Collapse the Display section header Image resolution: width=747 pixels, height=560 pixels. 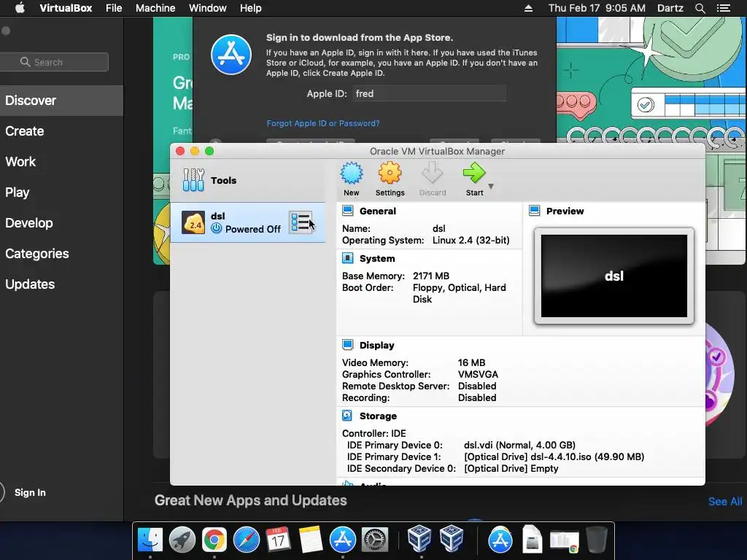(x=377, y=345)
